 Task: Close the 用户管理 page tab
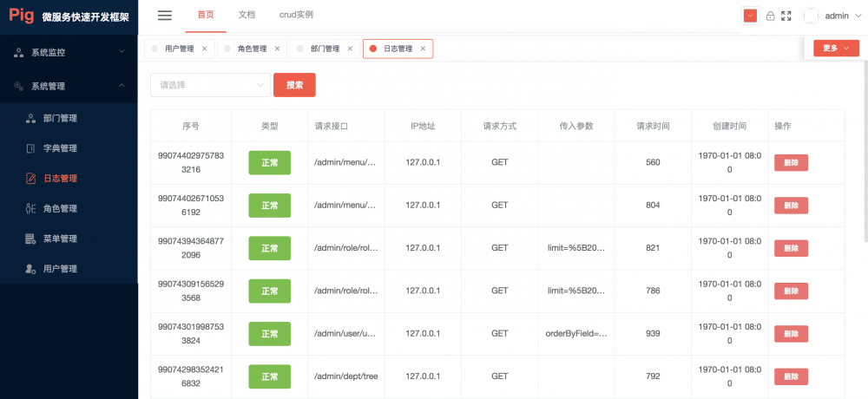204,49
